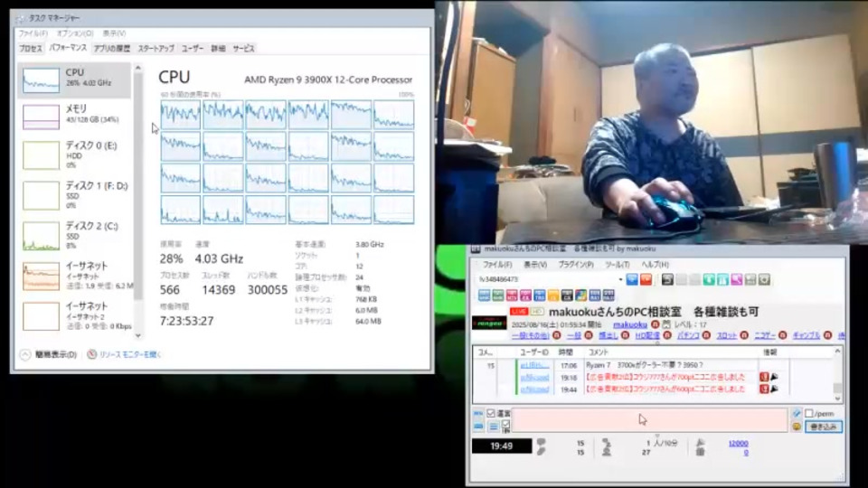Image resolution: width=868 pixels, height=488 pixels.
Task: Switch to the サービス tab
Action: [243, 49]
